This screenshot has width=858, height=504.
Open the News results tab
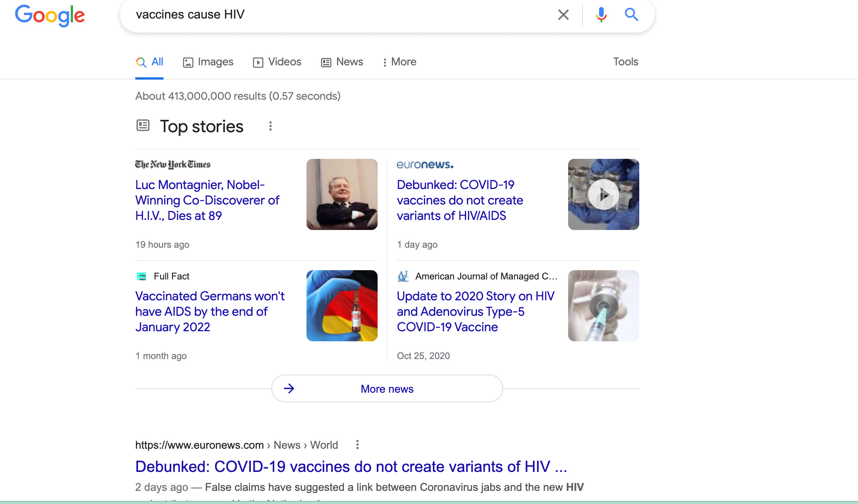point(342,62)
